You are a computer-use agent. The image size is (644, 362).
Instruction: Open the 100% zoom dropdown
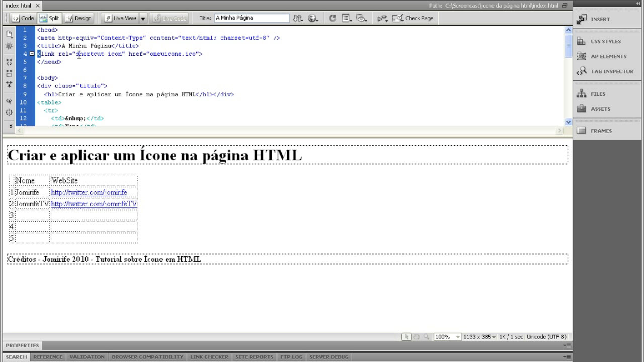pyautogui.click(x=447, y=337)
